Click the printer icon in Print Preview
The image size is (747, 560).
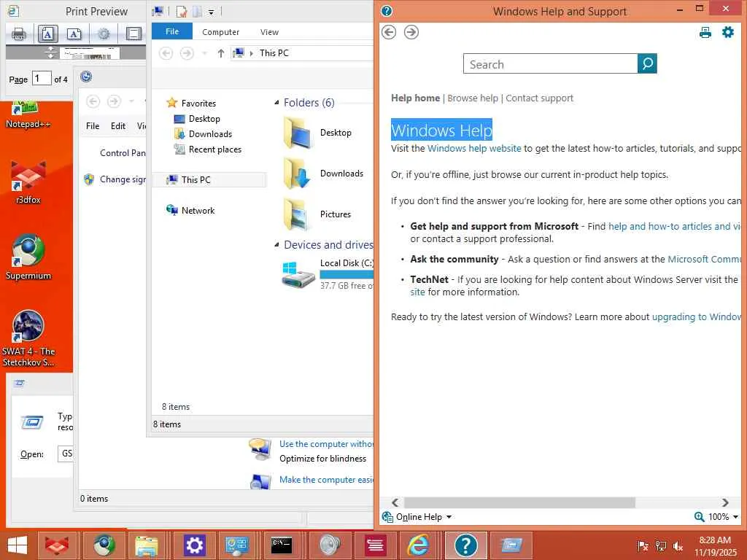click(19, 34)
